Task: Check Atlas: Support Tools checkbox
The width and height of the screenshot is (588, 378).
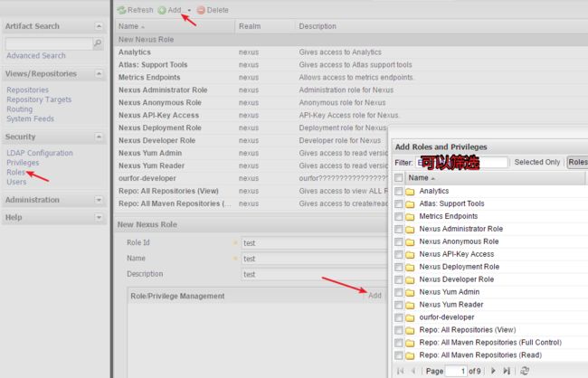Action: (399, 204)
